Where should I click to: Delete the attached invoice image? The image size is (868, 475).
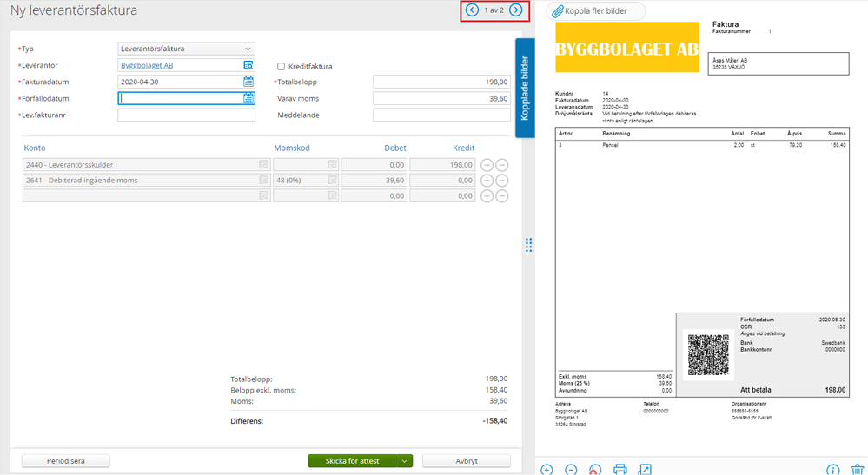(857, 470)
